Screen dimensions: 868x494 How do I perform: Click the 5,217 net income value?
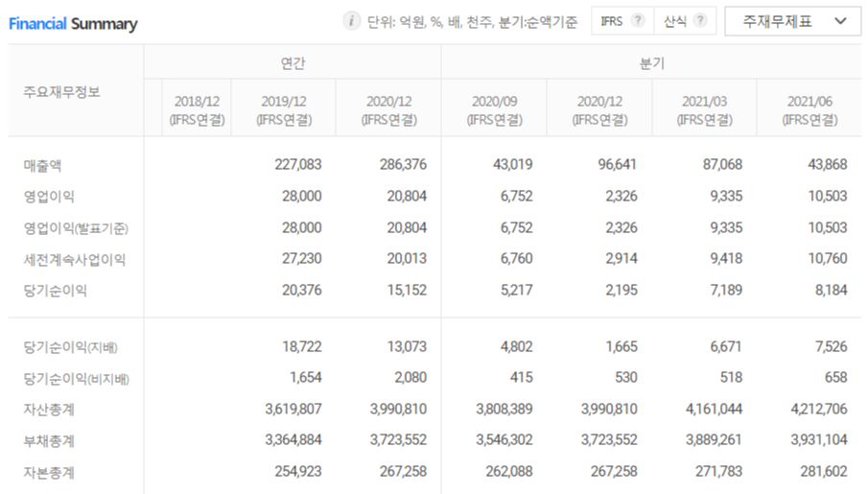click(x=516, y=291)
